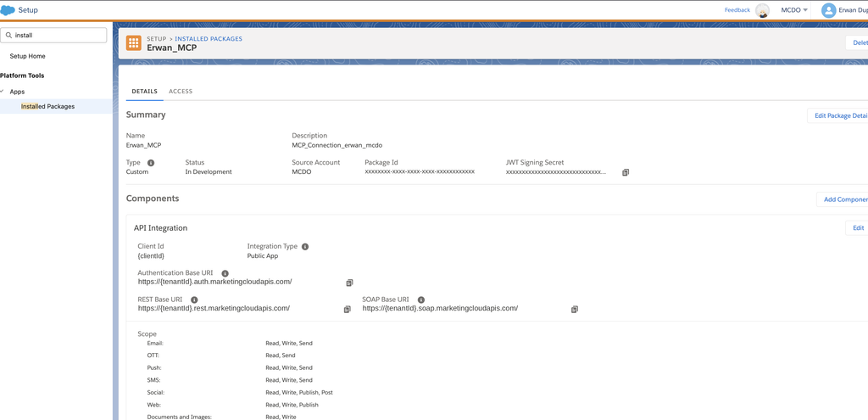
Task: Click the SMS scope row label
Action: [x=153, y=380]
